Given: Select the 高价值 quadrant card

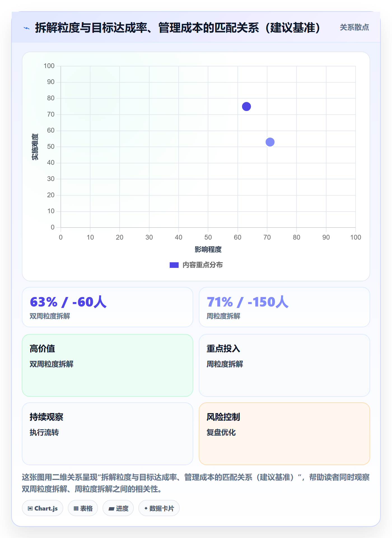Looking at the screenshot, I should point(108,365).
